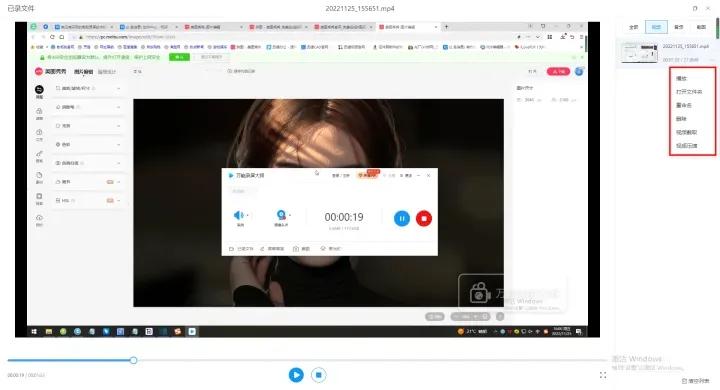This screenshot has width=720, height=390.
Task: Stop video playback with the square button
Action: pos(318,375)
